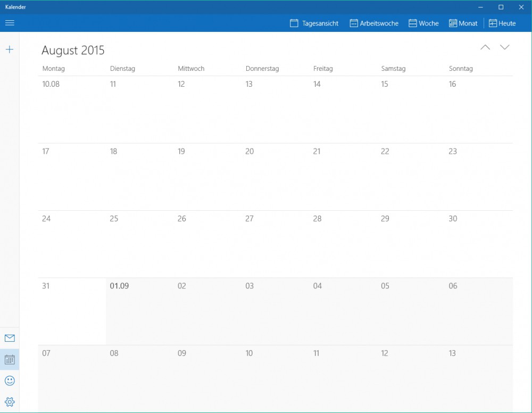Switch to Arbeitswoche view
Image resolution: width=532 pixels, height=413 pixels.
pos(374,23)
